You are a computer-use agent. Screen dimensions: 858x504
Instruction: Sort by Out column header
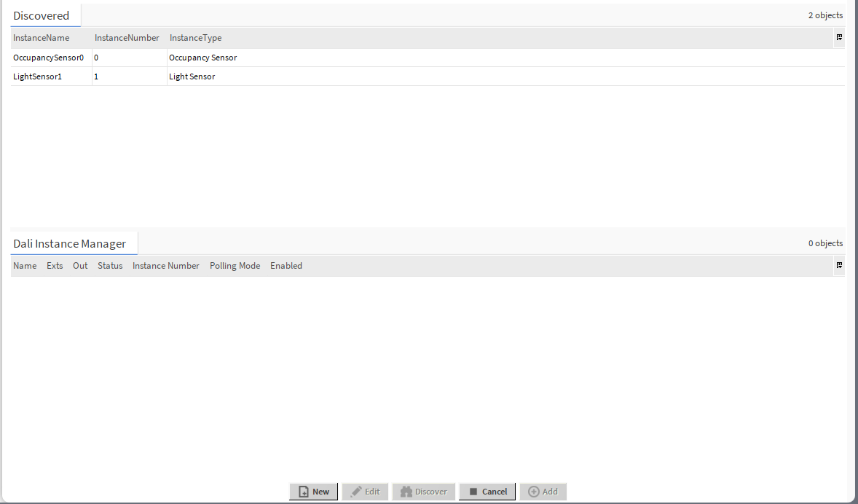pos(80,266)
